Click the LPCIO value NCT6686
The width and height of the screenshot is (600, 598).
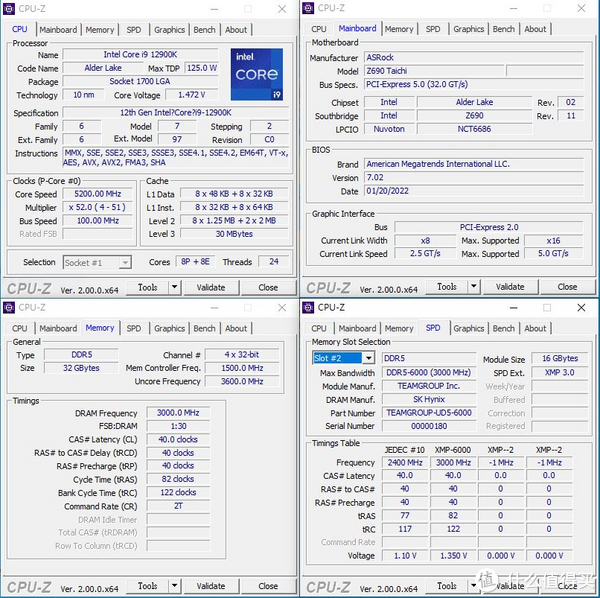tap(474, 129)
